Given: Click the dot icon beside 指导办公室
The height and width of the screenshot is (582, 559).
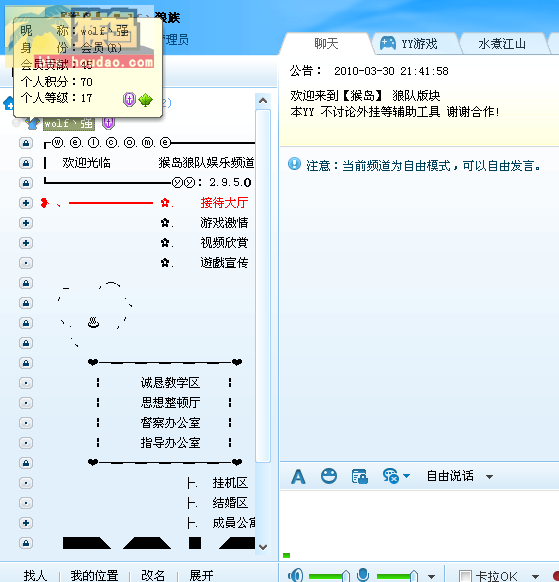Looking at the screenshot, I should tap(26, 443).
